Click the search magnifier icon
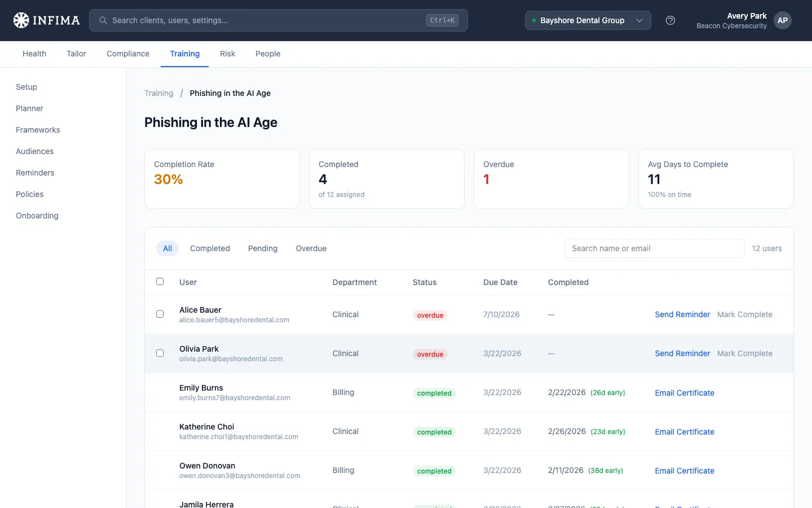Viewport: 812px width, 508px height. (x=103, y=20)
